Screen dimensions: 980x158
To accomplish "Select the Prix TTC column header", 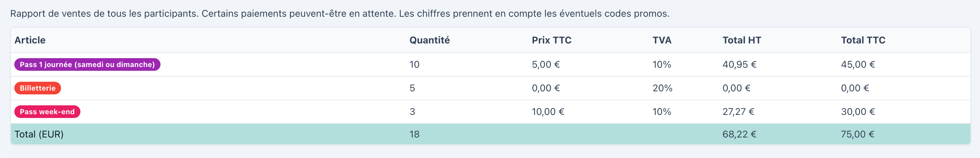I will pyautogui.click(x=551, y=40).
